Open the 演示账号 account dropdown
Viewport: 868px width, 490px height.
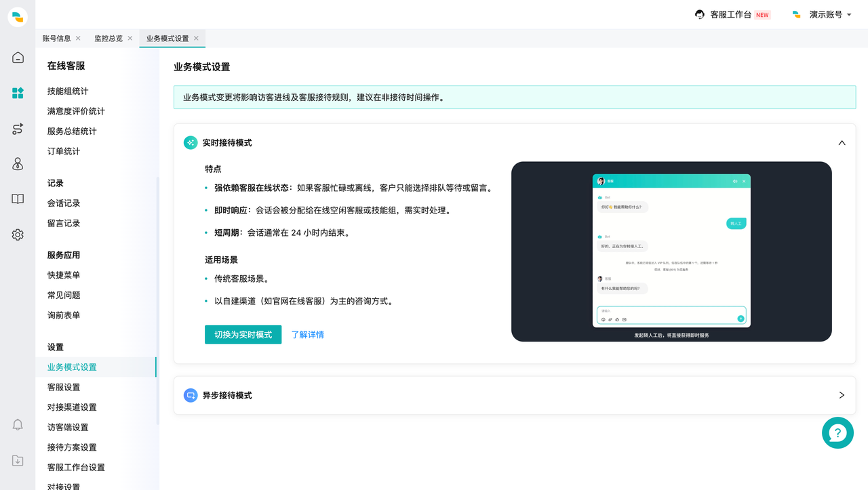tap(826, 14)
